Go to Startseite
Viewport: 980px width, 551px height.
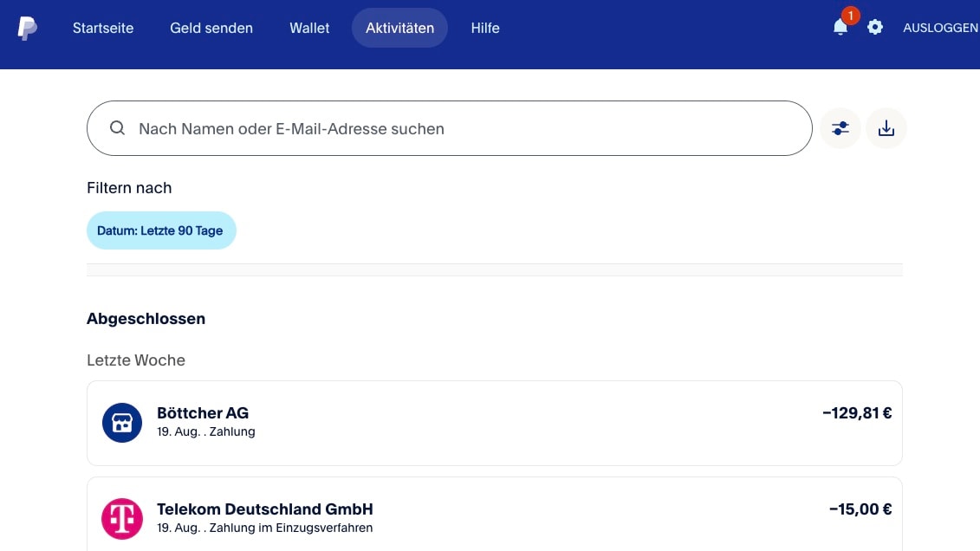pos(103,28)
